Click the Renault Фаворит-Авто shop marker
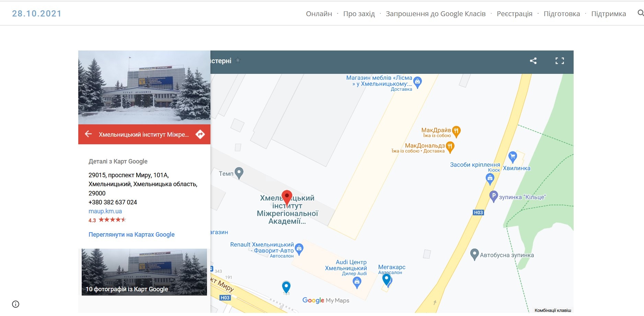Viewport: 644px width, 316px height. coord(299,249)
